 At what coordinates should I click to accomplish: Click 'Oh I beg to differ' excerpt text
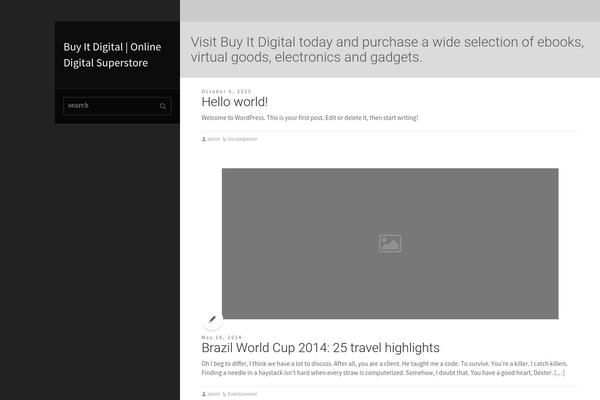click(x=384, y=368)
